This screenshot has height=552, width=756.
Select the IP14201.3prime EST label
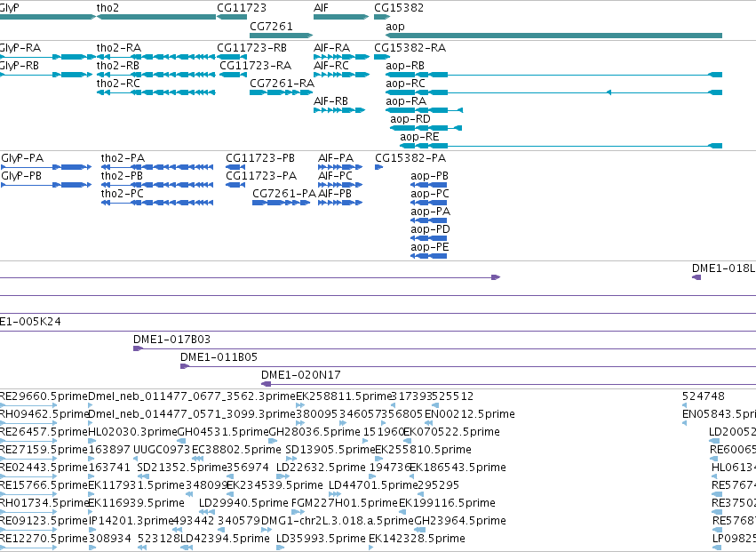pyautogui.click(x=131, y=521)
